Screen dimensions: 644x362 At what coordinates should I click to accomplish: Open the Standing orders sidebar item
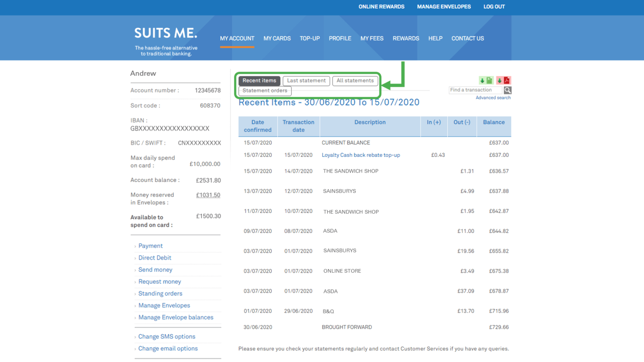pyautogui.click(x=160, y=293)
